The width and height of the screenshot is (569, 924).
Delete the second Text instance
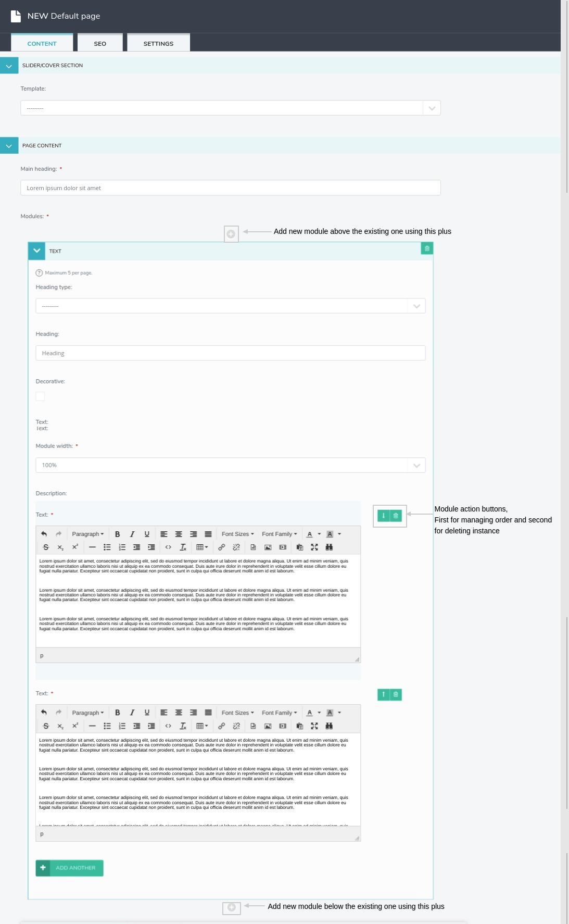[396, 694]
